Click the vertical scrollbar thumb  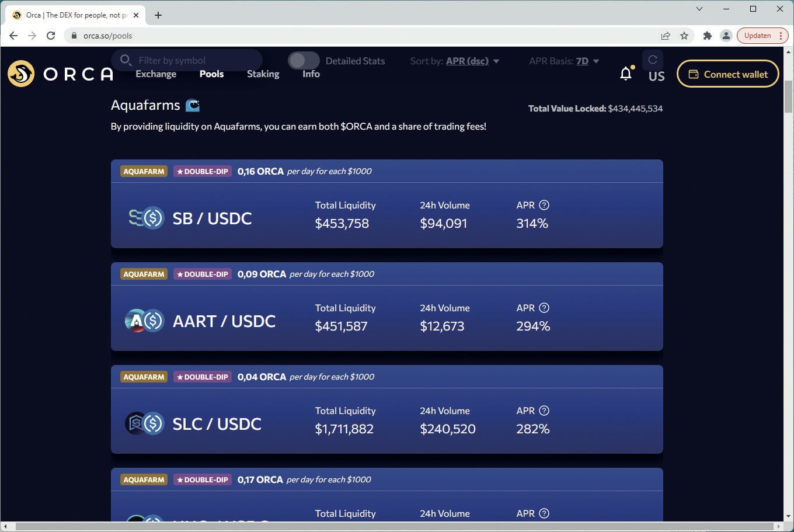click(788, 96)
